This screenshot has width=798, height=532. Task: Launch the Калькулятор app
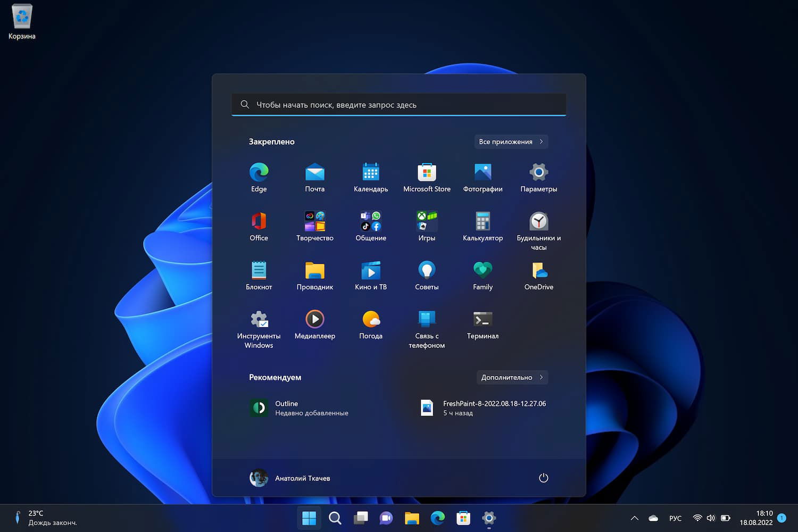point(483,222)
